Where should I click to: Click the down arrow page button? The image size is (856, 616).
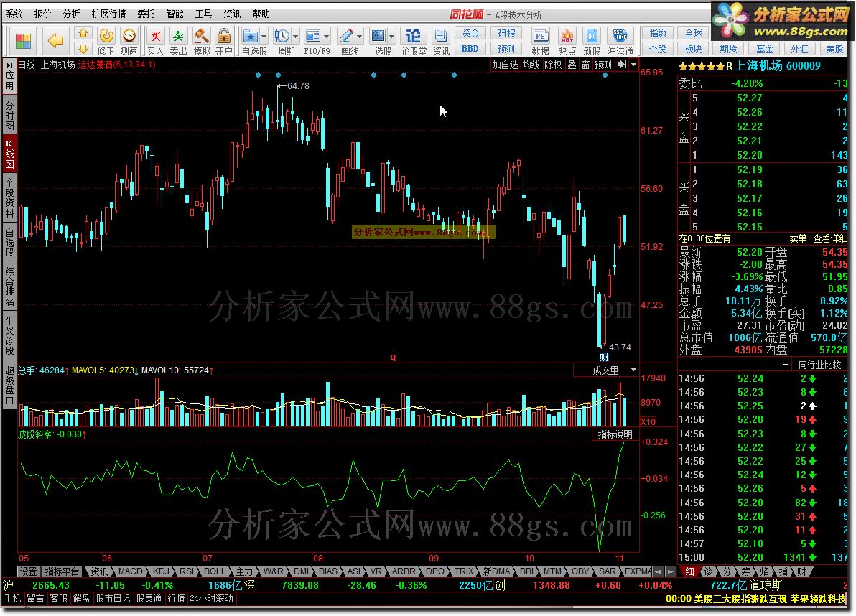(x=83, y=49)
